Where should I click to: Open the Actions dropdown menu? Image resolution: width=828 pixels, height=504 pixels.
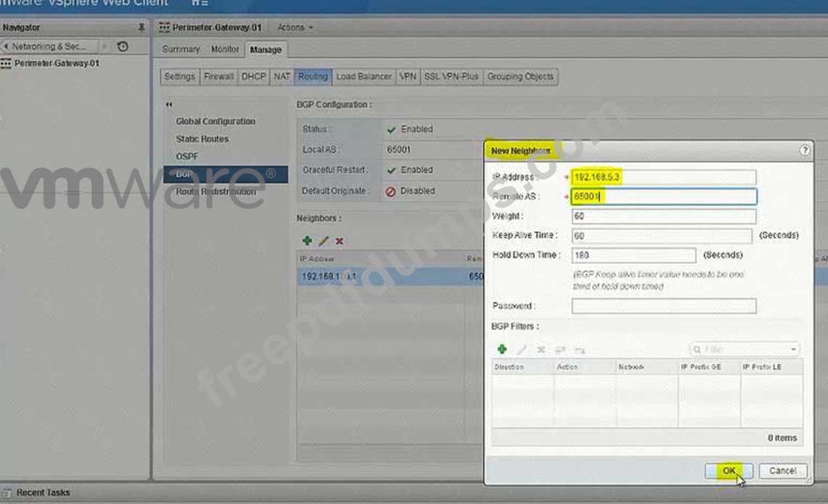(x=295, y=27)
